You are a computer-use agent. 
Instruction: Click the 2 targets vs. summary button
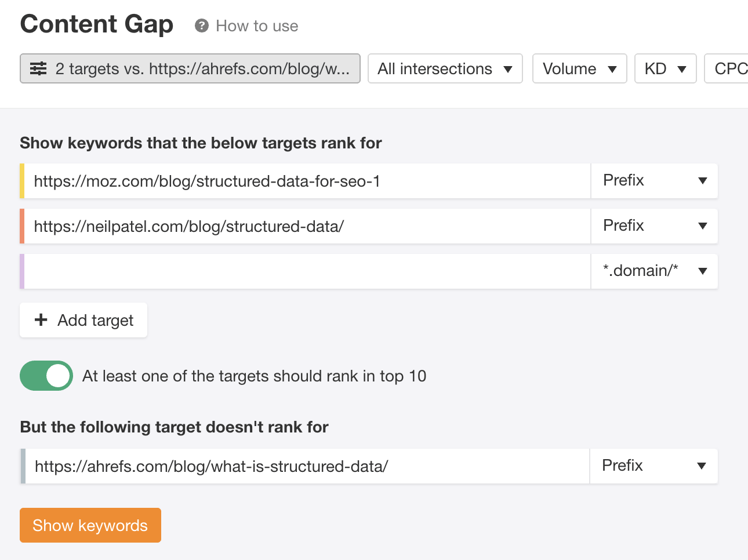pos(190,69)
